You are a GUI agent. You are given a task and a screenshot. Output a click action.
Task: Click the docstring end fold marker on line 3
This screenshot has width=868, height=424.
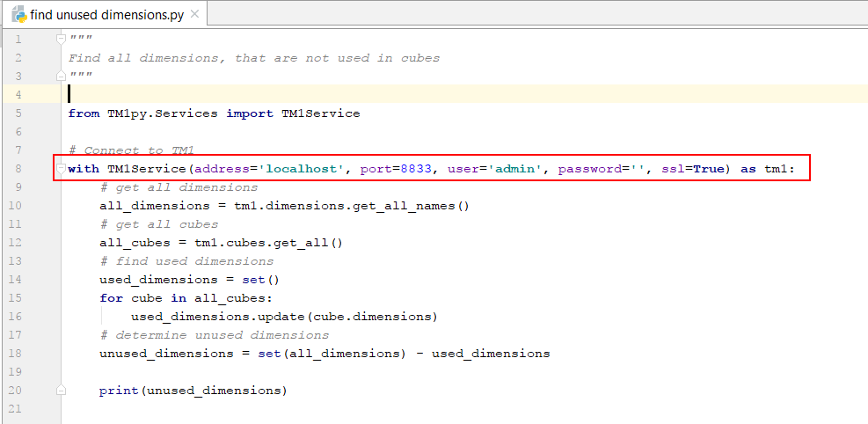click(x=61, y=76)
